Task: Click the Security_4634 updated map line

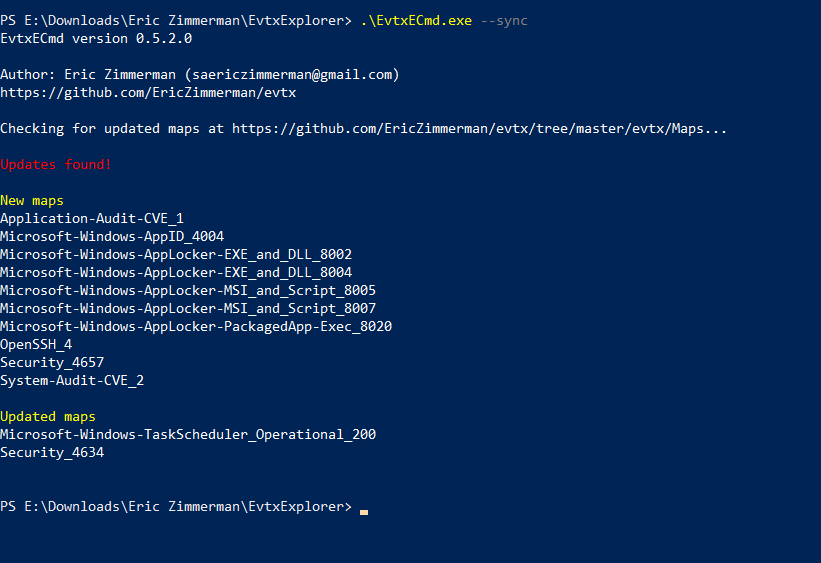Action: (x=52, y=453)
